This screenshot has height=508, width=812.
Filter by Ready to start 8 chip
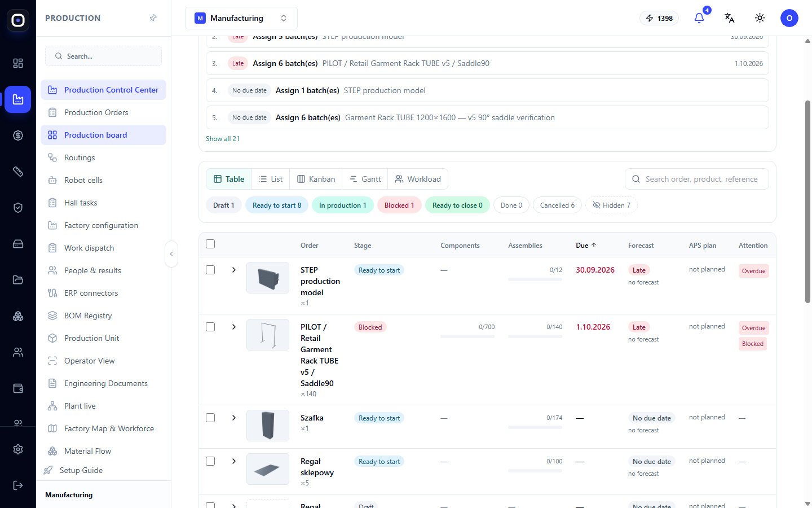pos(277,205)
